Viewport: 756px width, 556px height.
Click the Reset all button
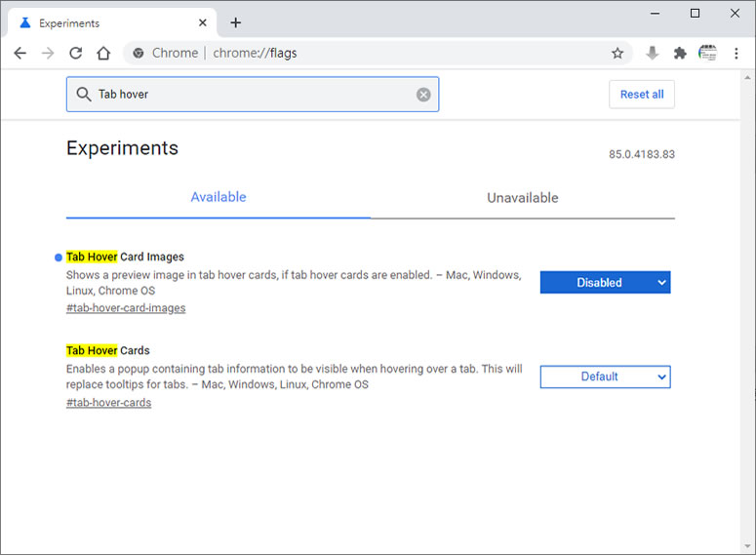642,95
